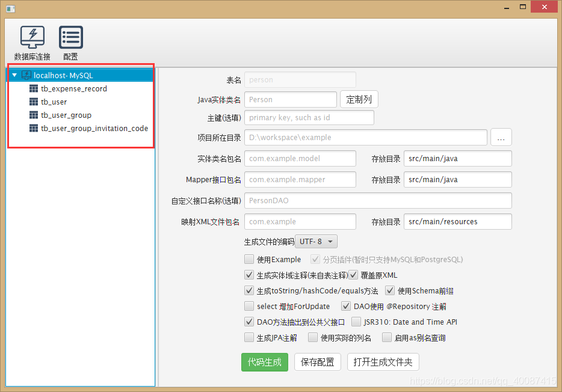The height and width of the screenshot is (392, 562).
Task: Enable the 生成JPA注解 checkbox
Action: pyautogui.click(x=249, y=337)
